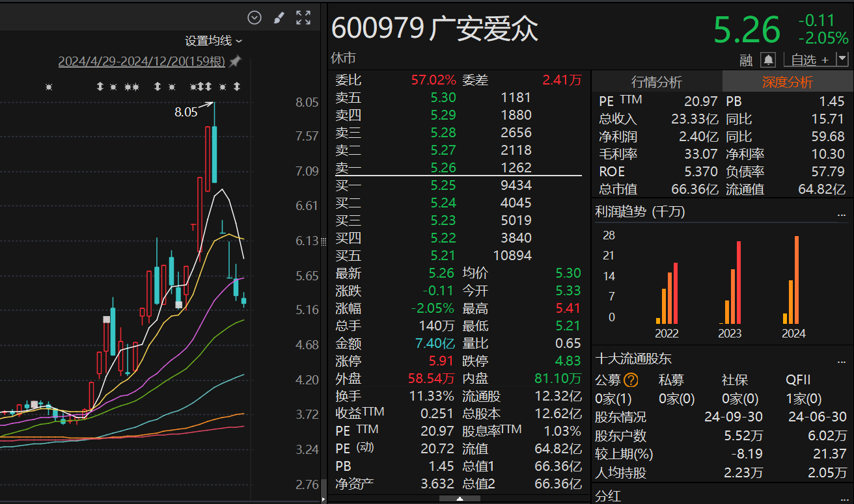Viewport: 854px width, 504px height.
Task: Click the 总市值 value 66.36亿
Action: 695,189
